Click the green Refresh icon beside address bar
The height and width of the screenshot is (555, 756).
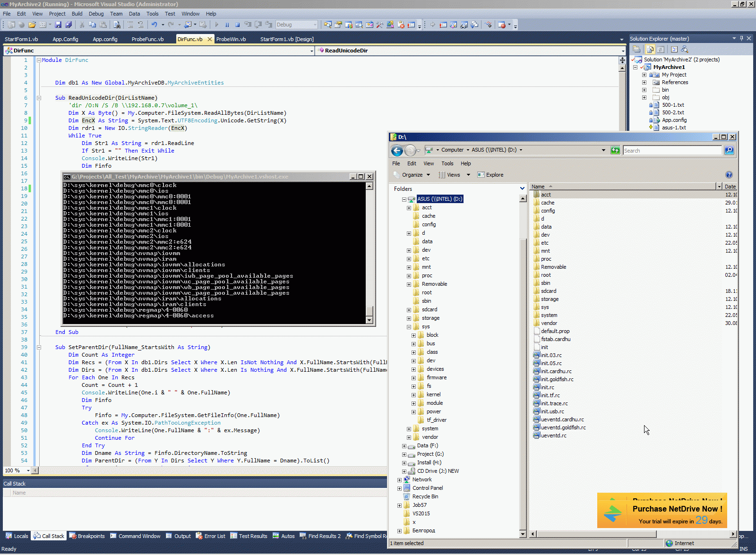pyautogui.click(x=615, y=150)
